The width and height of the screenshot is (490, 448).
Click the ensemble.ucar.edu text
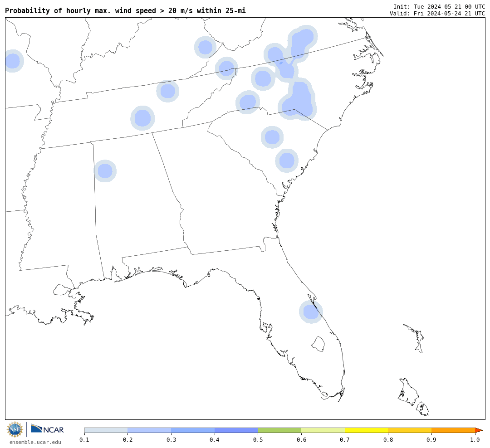coord(35,442)
